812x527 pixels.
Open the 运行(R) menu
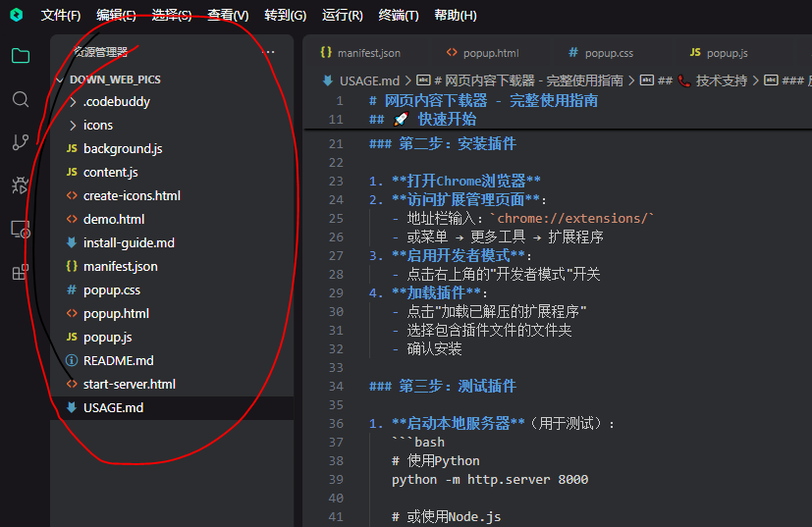coord(343,15)
